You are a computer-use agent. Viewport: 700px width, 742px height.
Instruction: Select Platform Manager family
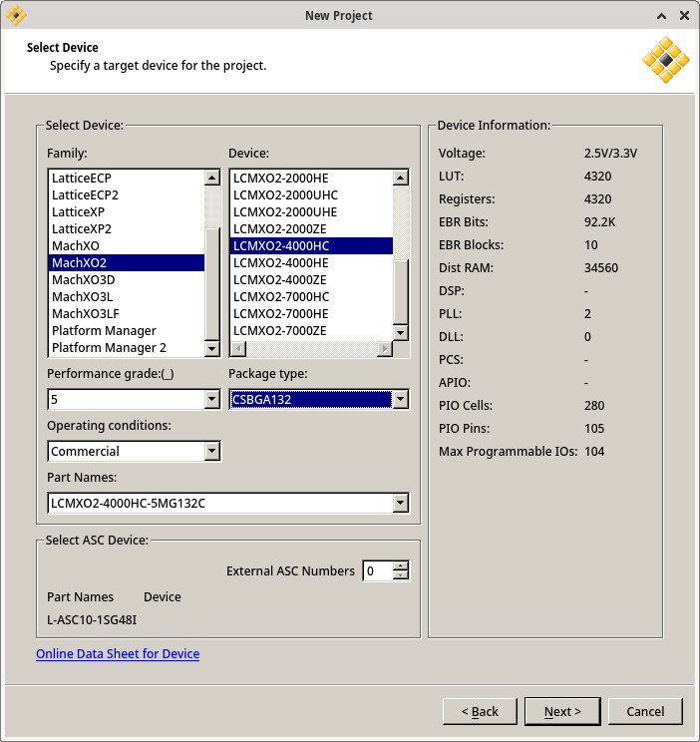pyautogui.click(x=127, y=331)
